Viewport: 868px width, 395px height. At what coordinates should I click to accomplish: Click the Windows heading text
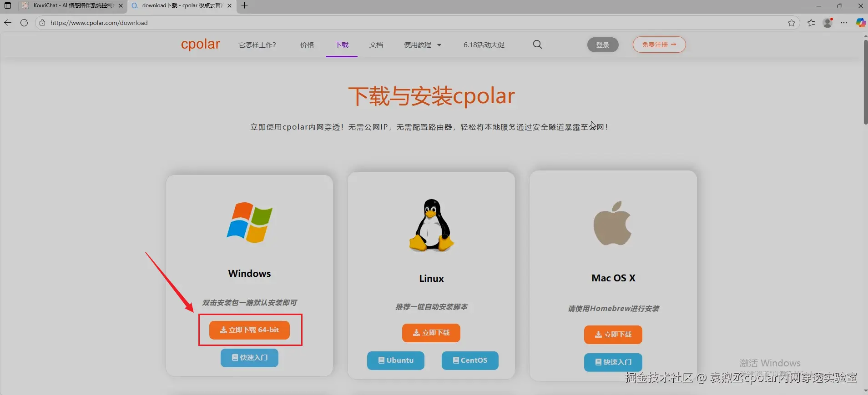pyautogui.click(x=249, y=274)
